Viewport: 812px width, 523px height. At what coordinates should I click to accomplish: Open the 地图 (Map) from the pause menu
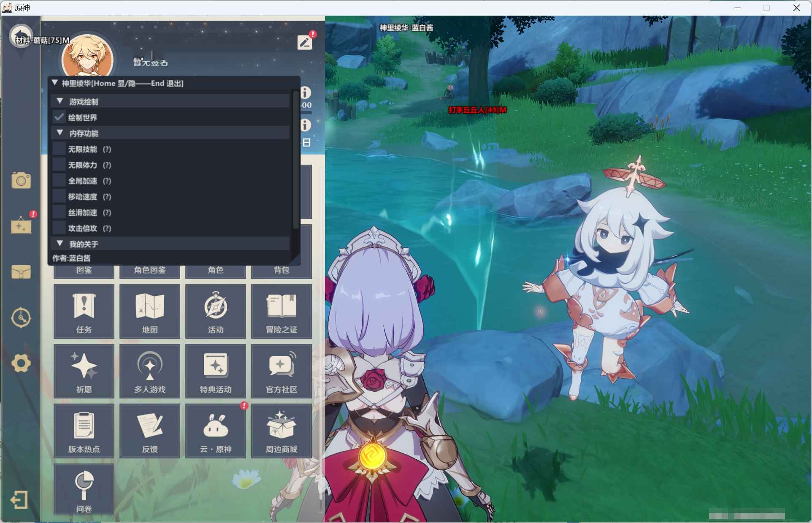coord(149,311)
